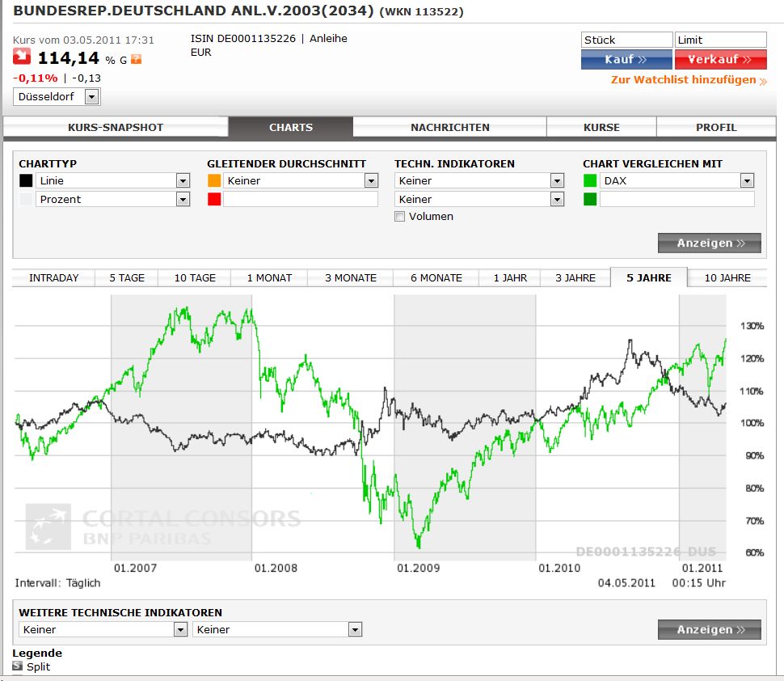Viewport: 784px width, 681px height.
Task: Select the CHARTS tab
Action: pyautogui.click(x=291, y=127)
